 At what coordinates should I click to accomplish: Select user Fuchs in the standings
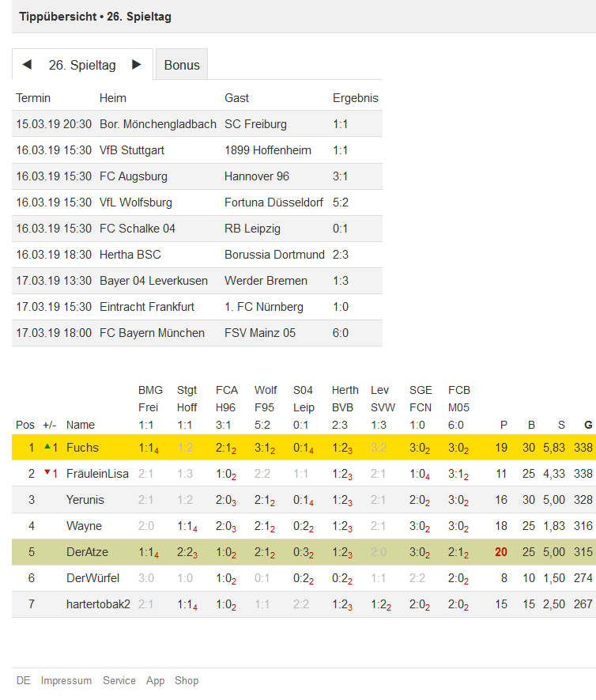click(82, 448)
